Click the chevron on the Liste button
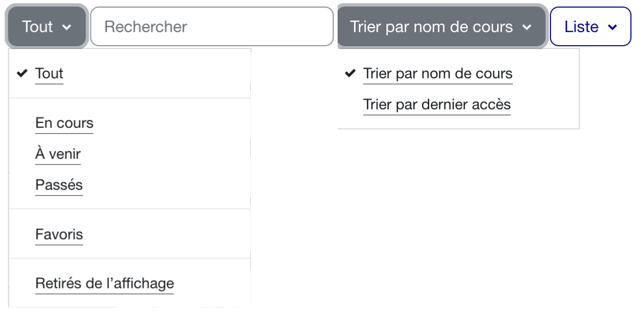The width and height of the screenshot is (644, 332). point(612,27)
